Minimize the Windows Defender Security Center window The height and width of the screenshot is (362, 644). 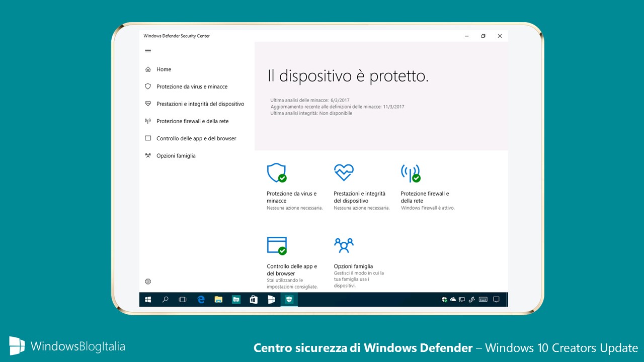tap(466, 36)
